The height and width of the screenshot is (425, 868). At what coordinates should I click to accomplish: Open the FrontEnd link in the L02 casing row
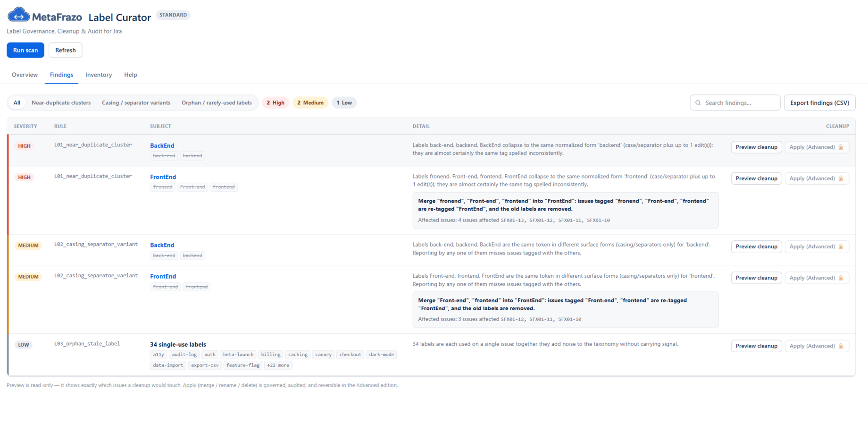coord(163,277)
